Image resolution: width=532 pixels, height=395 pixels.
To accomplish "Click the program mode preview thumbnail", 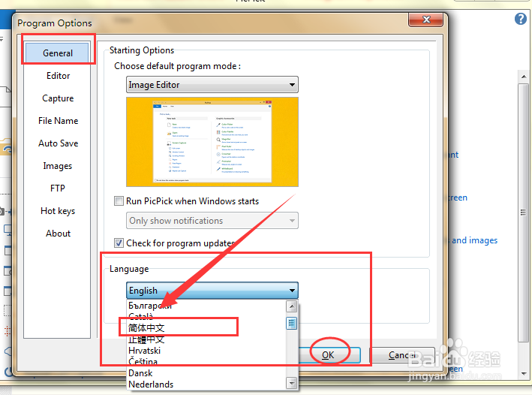I will [212, 142].
